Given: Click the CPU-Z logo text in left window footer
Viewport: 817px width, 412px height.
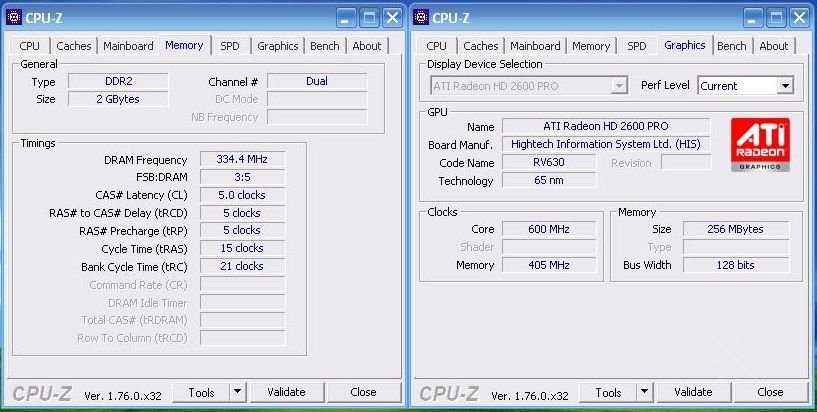Looking at the screenshot, I should pyautogui.click(x=42, y=394).
